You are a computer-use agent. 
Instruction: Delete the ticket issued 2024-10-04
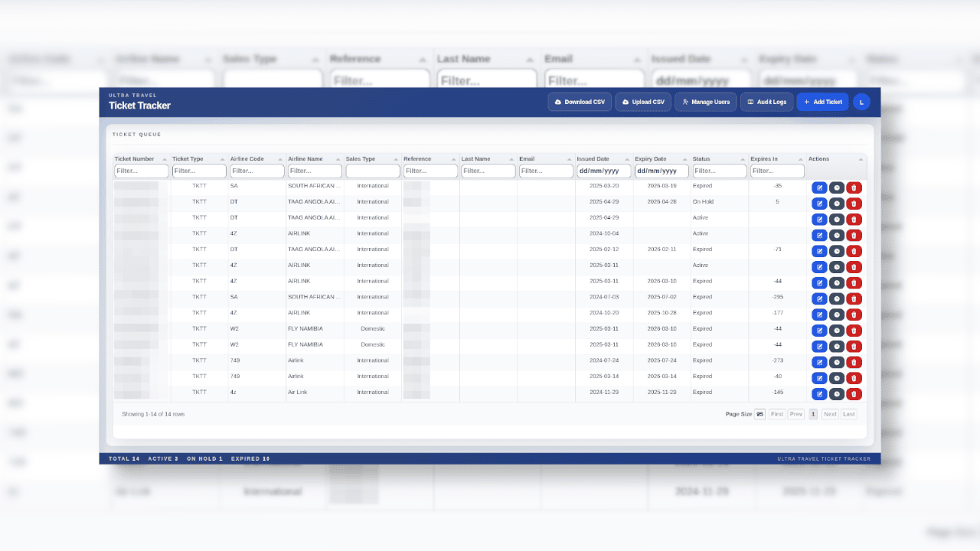point(854,235)
